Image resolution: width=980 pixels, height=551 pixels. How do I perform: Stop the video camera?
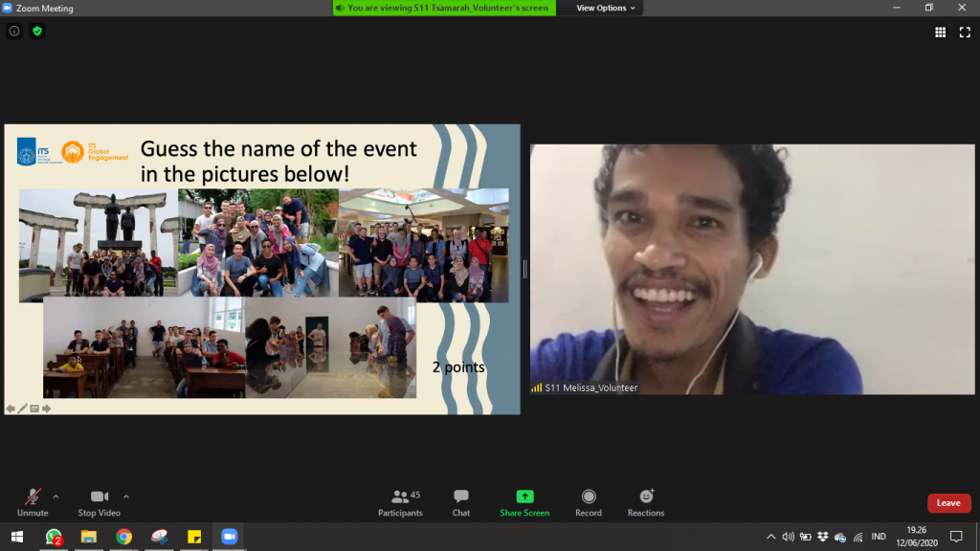pos(100,501)
